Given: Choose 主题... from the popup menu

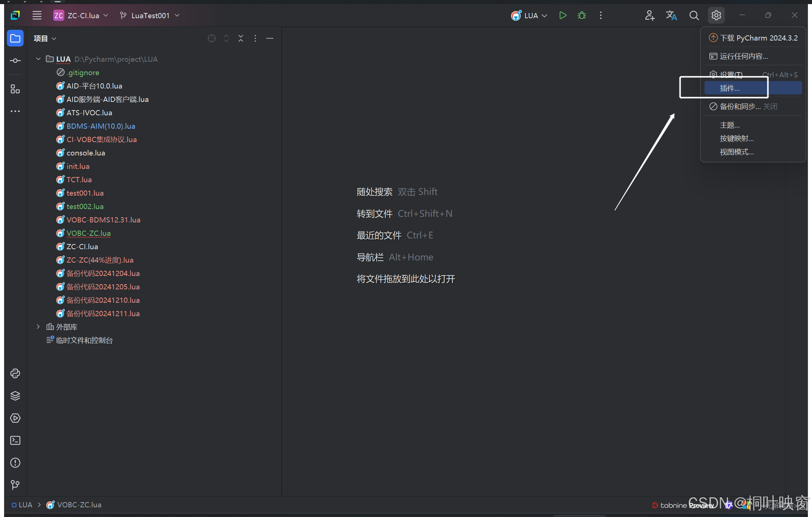Looking at the screenshot, I should coord(730,125).
